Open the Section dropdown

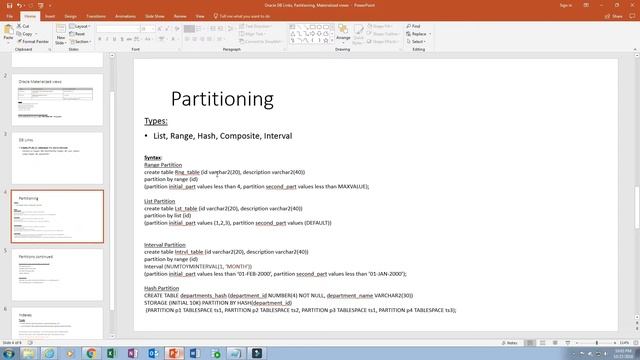point(80,42)
